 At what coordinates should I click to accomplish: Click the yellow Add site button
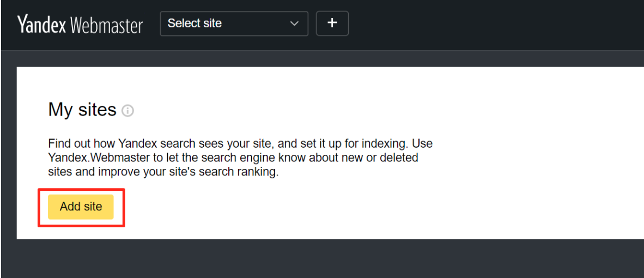pyautogui.click(x=81, y=207)
